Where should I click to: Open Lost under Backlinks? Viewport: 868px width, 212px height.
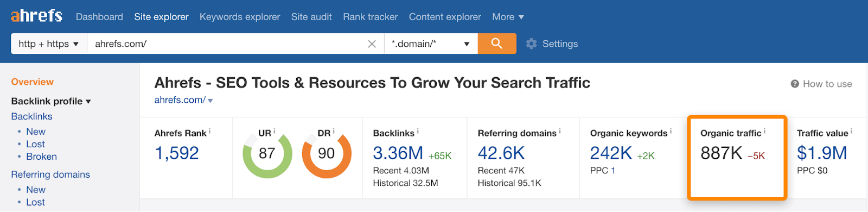[x=35, y=144]
